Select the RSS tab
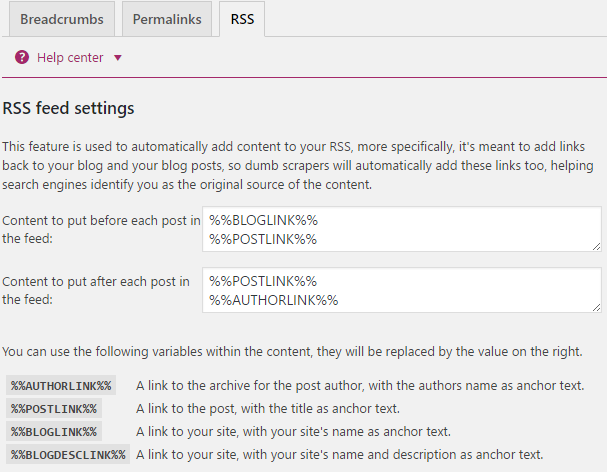The height and width of the screenshot is (472, 607). 242,19
